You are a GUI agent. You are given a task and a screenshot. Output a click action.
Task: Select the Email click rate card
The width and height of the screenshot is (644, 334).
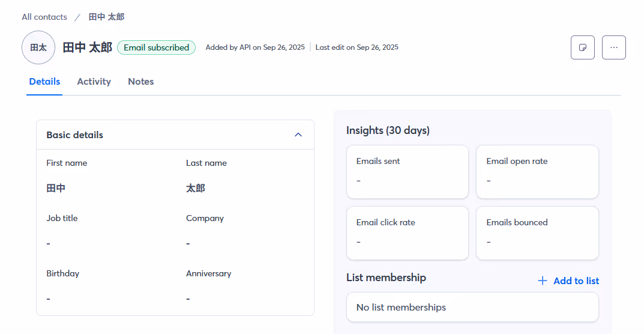407,232
